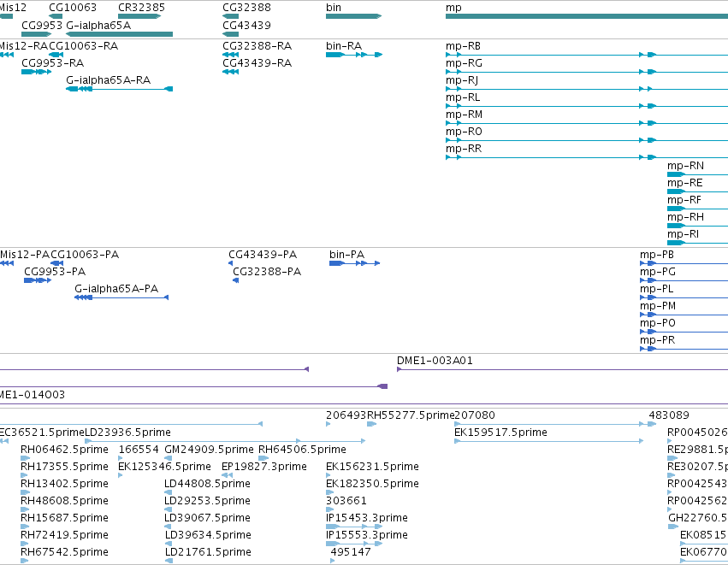The width and height of the screenshot is (728, 565).
Task: Select transcript label mp-RB
Action: click(x=463, y=46)
